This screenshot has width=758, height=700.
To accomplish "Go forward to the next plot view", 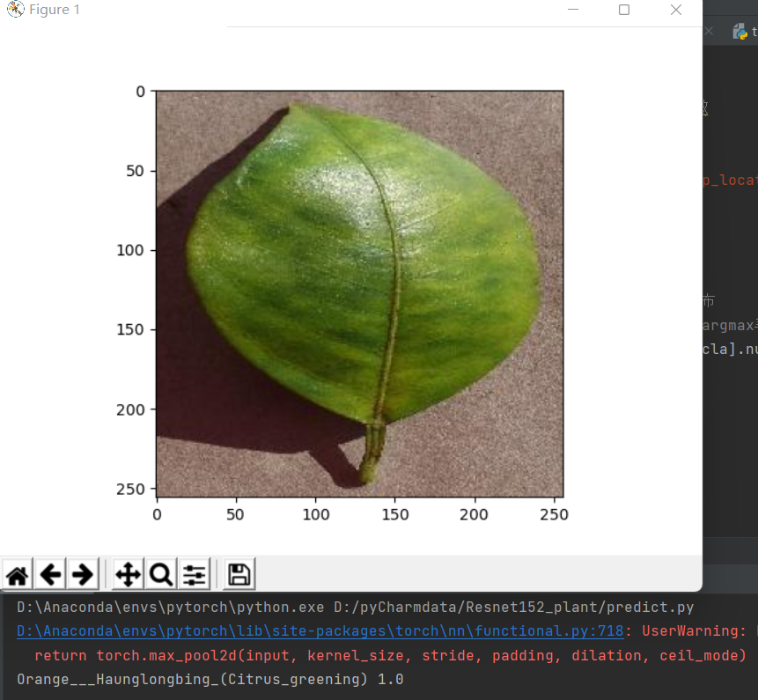I will (x=83, y=574).
